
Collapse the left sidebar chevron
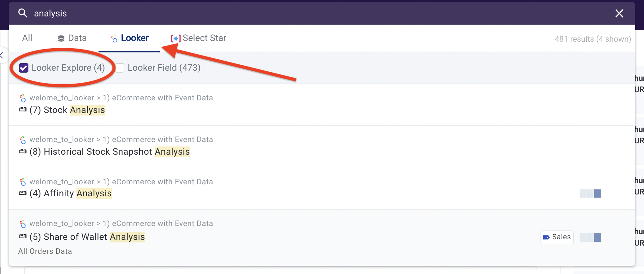(x=2, y=56)
